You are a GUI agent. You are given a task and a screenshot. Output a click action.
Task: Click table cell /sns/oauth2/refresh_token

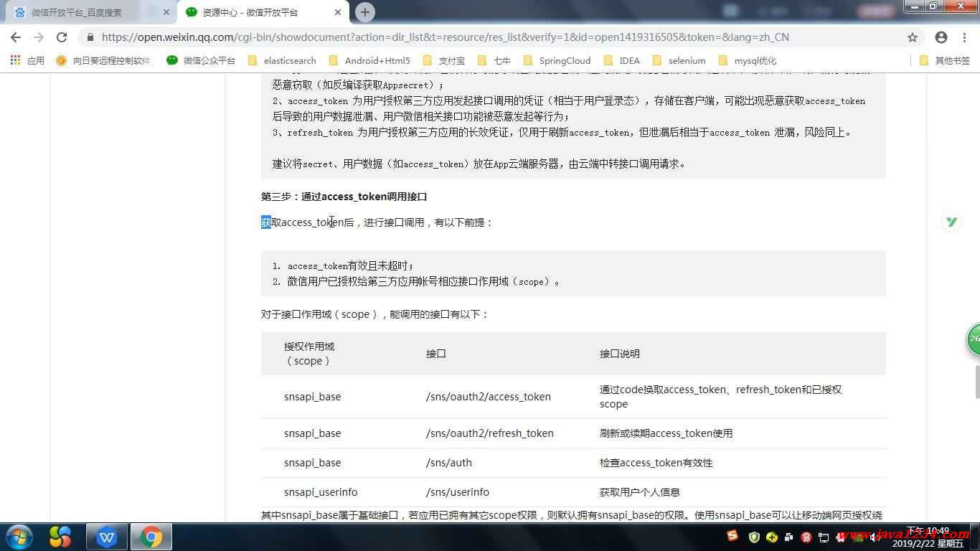coord(489,433)
